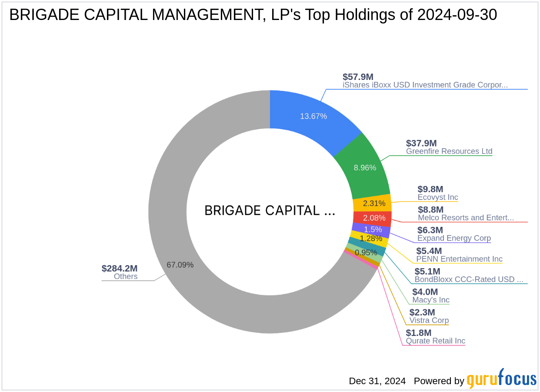Select the red Melco Resorts slice
Image resolution: width=540 pixels, height=392 pixels.
(375, 217)
